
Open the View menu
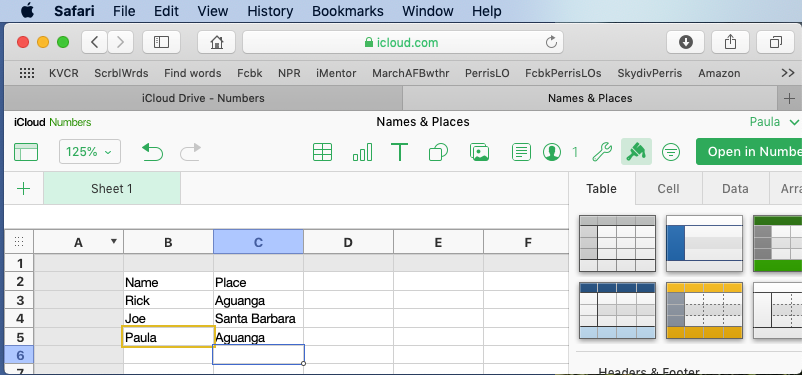tap(213, 11)
